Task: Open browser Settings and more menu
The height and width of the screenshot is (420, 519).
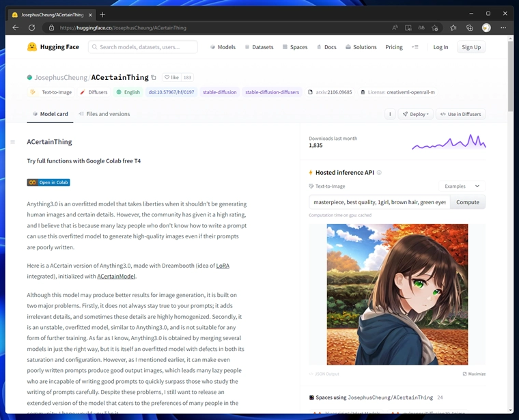Action: point(503,28)
